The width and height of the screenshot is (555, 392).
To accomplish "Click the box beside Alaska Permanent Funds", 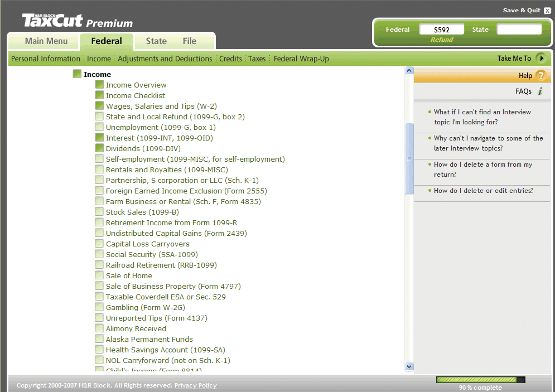I will point(99,339).
